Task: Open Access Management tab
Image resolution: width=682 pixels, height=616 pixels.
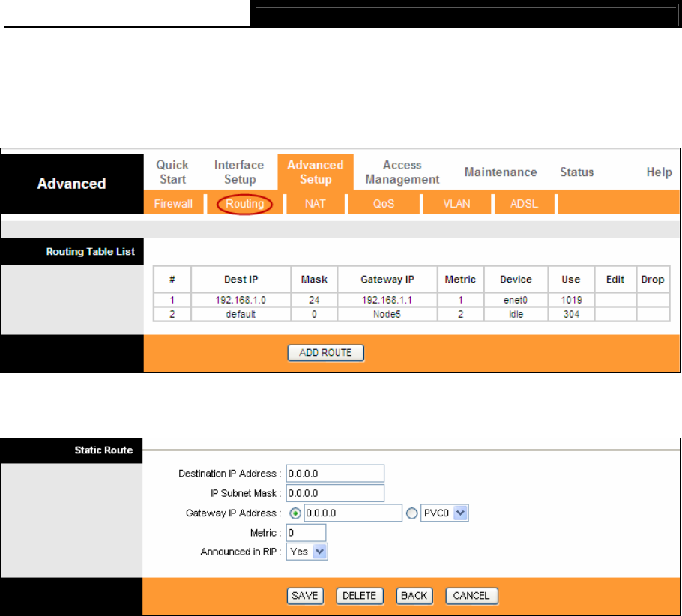Action: coord(402,172)
